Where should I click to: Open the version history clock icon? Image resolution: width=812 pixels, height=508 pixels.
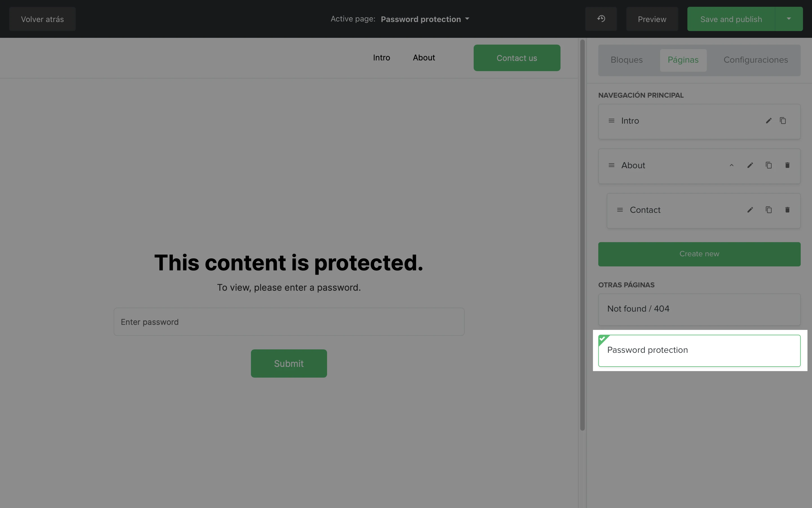click(x=601, y=19)
